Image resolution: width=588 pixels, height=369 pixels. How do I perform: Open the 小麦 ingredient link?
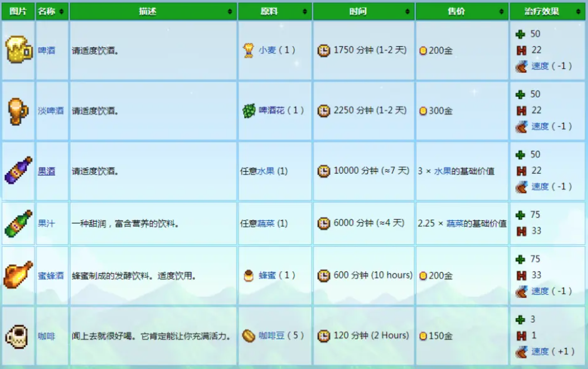267,50
